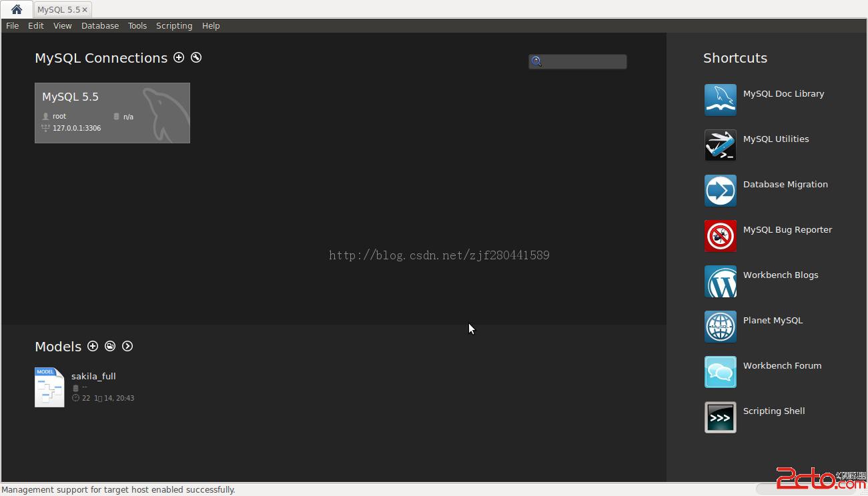The width and height of the screenshot is (868, 496).
Task: Click the status bar management message
Action: (119, 489)
